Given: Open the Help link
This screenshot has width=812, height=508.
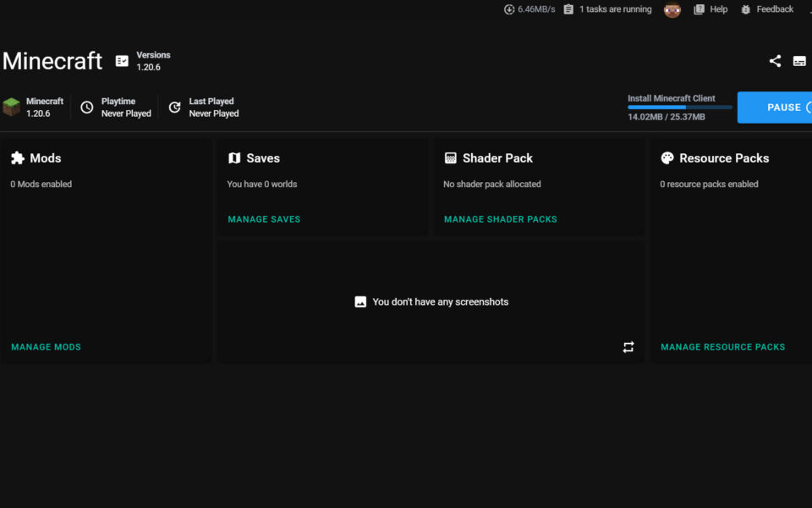Looking at the screenshot, I should tap(718, 9).
